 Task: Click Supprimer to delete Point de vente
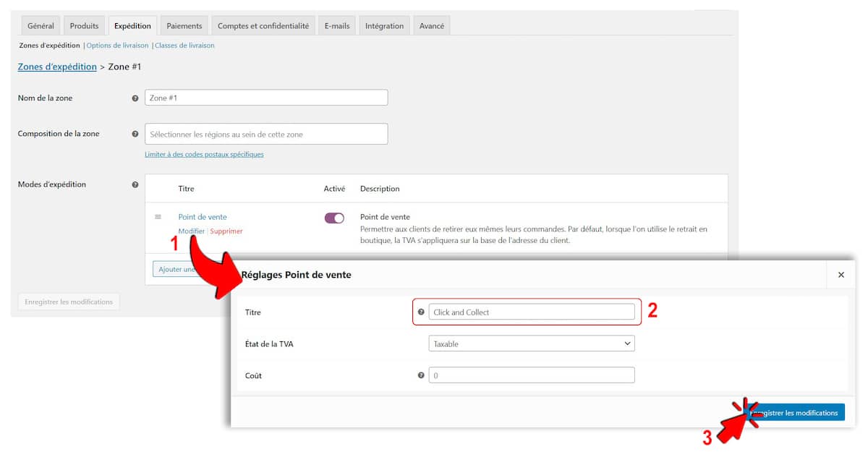pos(226,231)
